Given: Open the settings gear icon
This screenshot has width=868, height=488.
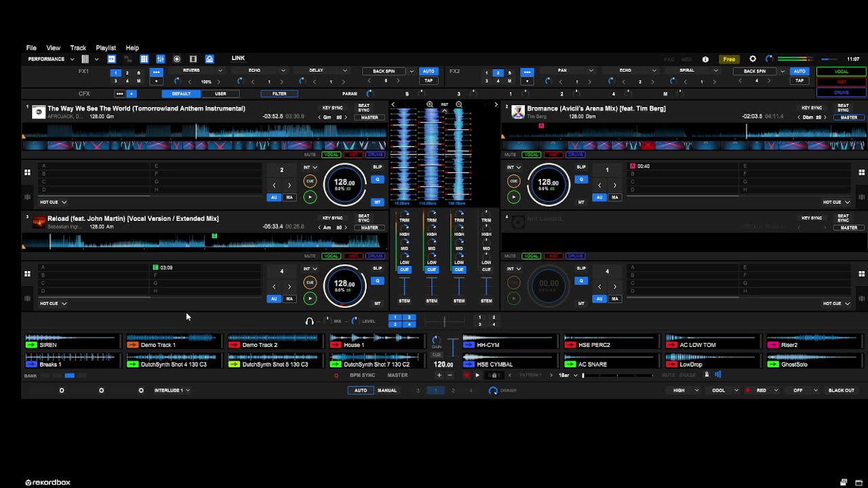Looking at the screenshot, I should [x=753, y=59].
